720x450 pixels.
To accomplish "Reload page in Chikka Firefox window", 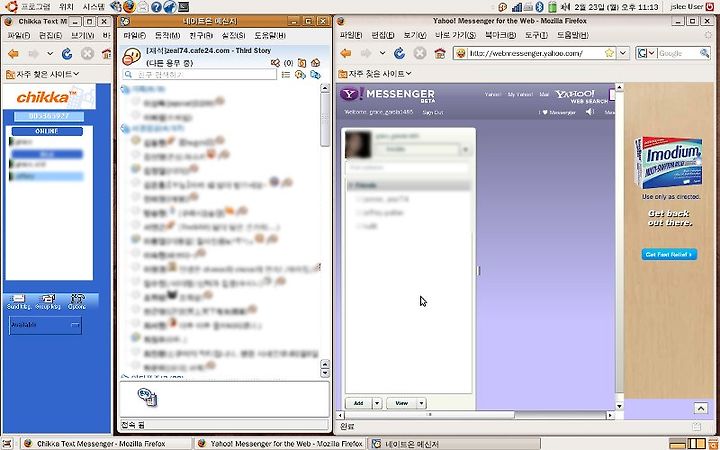I will (67, 54).
